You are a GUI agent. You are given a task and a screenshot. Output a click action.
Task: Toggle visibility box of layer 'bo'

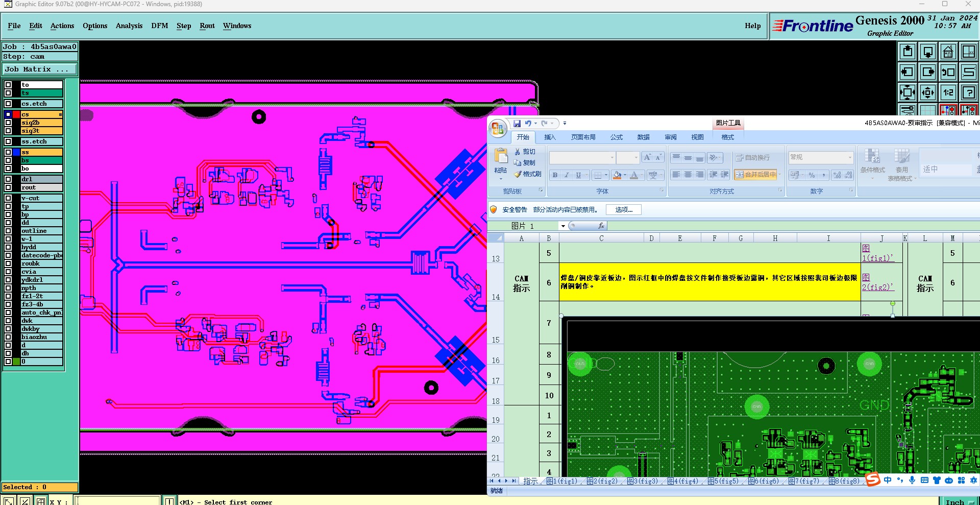coord(8,169)
